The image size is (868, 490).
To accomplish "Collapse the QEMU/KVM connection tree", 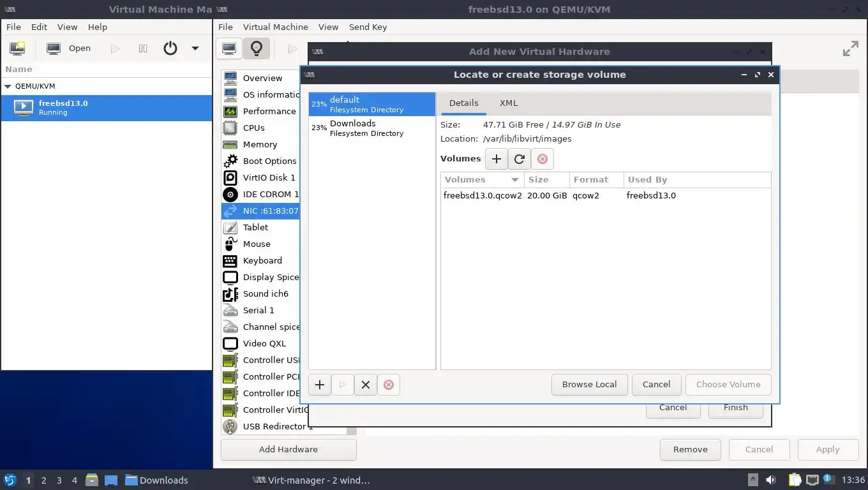I will 8,86.
